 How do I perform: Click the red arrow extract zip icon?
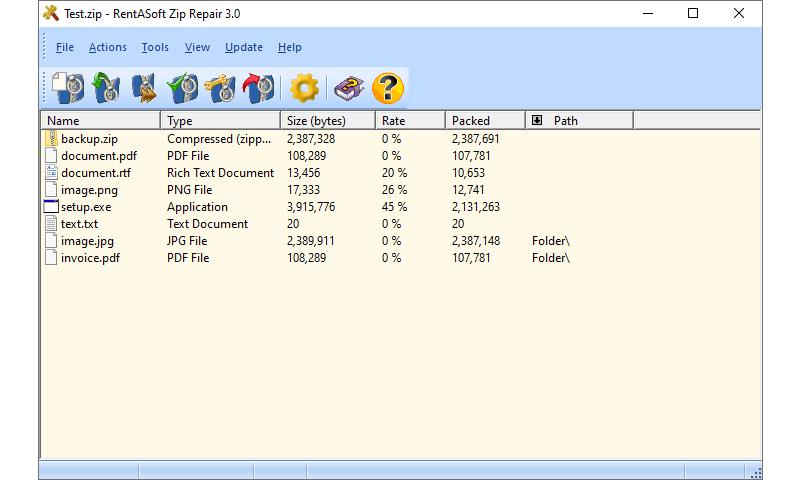[258, 88]
